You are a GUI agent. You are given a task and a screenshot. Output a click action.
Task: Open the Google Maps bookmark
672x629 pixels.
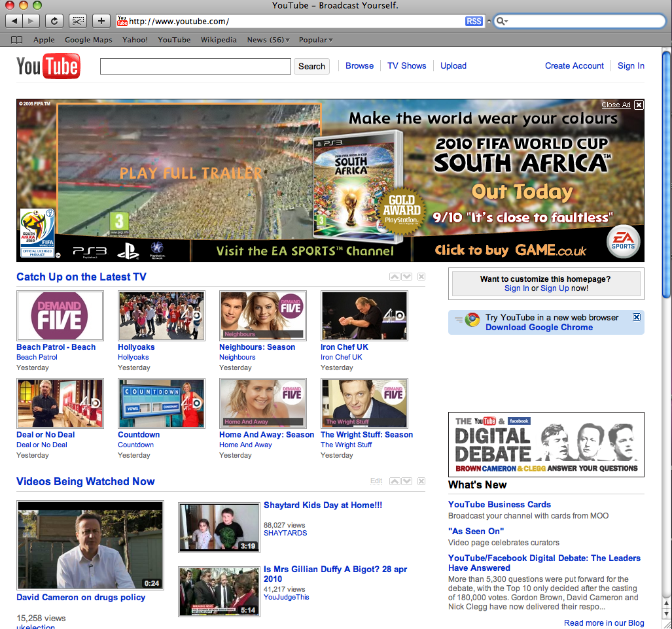click(88, 40)
